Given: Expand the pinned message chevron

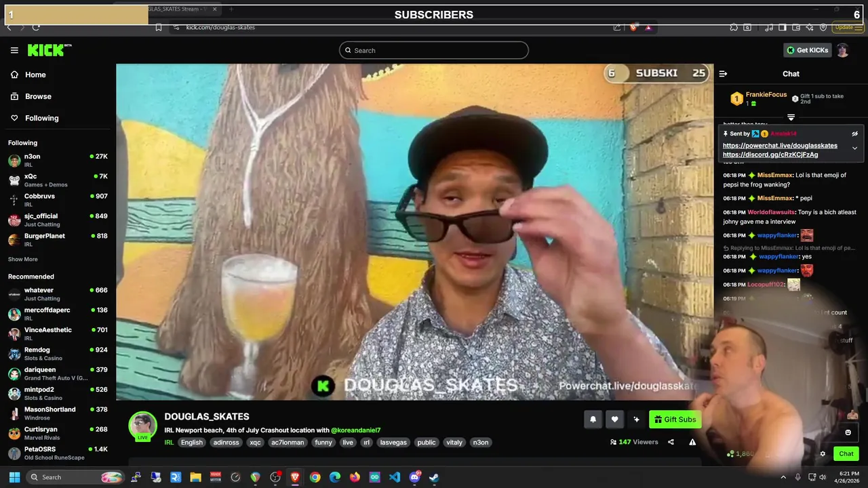Looking at the screenshot, I should point(854,148).
